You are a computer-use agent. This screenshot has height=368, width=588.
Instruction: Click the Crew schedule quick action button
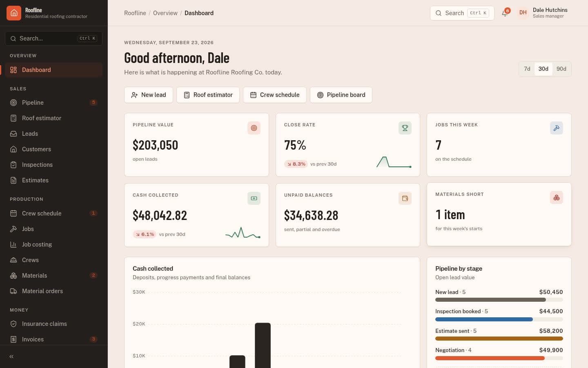[275, 95]
